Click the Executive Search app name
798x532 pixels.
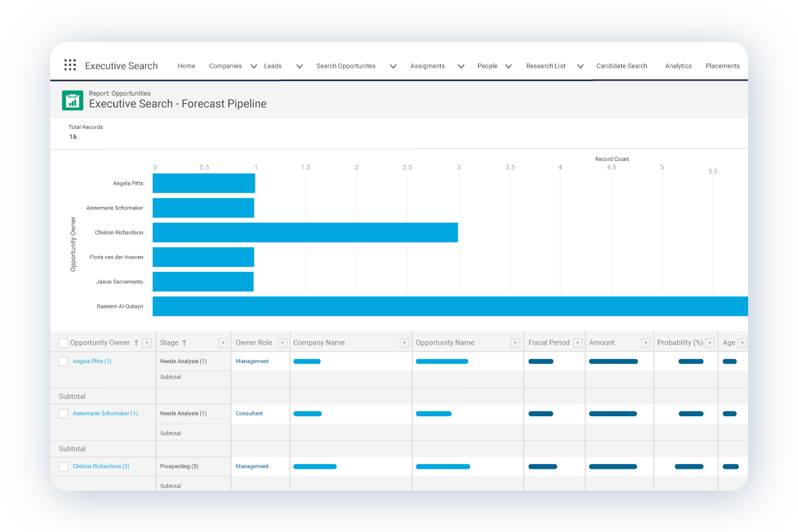(122, 66)
